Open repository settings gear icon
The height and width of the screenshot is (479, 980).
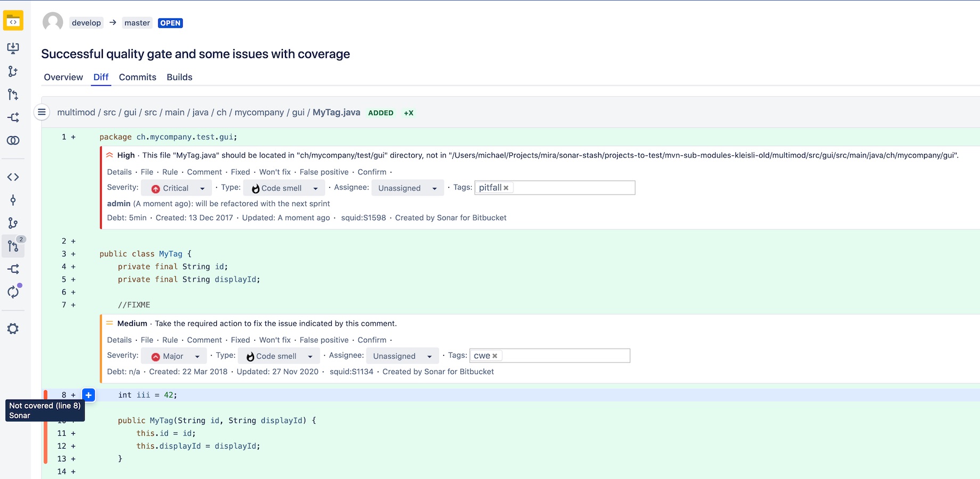pos(13,329)
